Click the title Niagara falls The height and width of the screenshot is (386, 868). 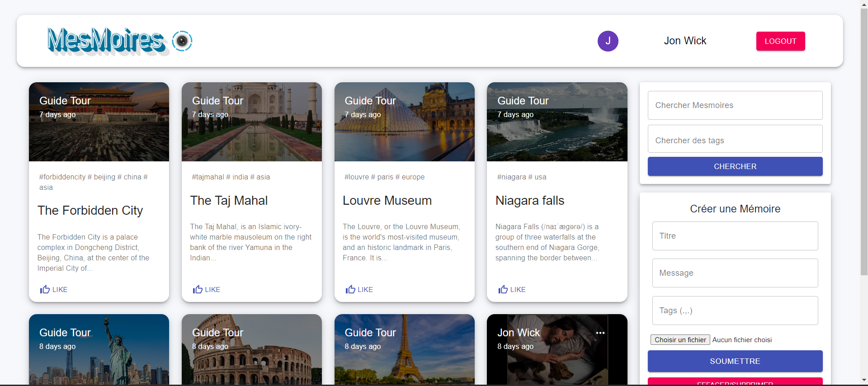[530, 201]
